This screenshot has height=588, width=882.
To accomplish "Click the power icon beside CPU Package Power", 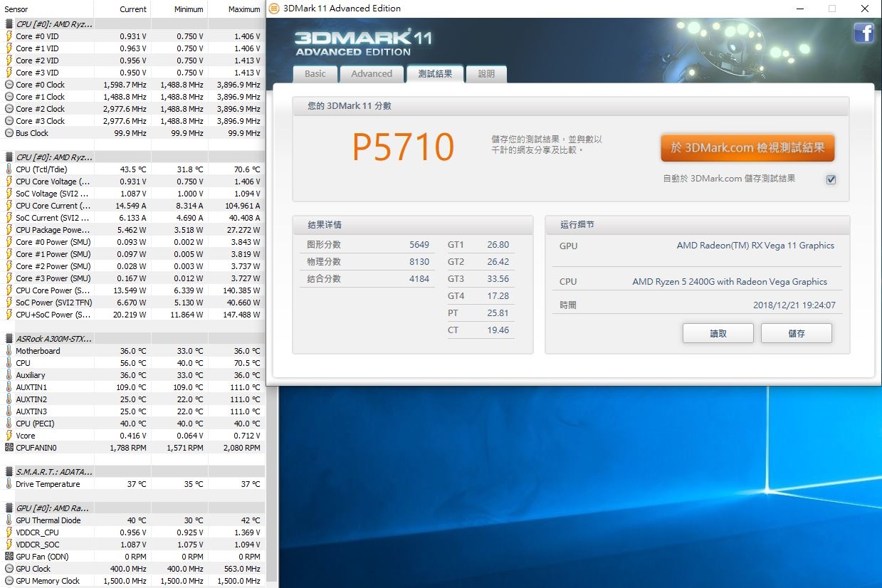I will [9, 230].
